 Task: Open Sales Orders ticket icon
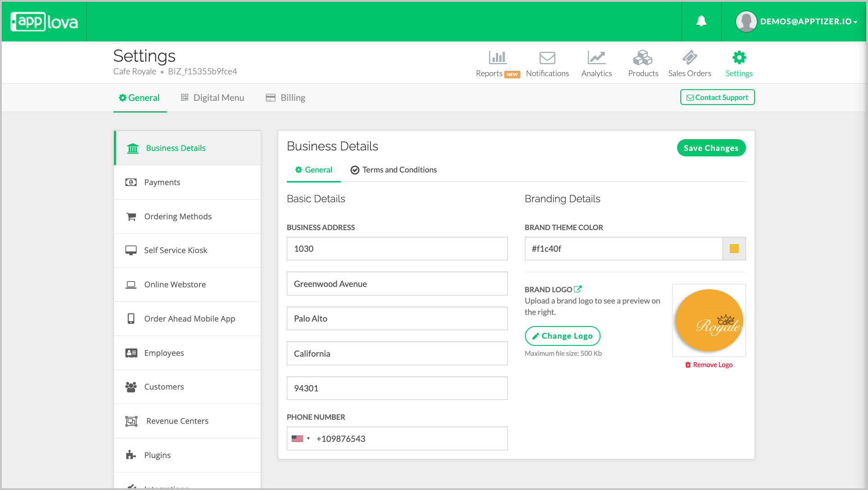[689, 58]
